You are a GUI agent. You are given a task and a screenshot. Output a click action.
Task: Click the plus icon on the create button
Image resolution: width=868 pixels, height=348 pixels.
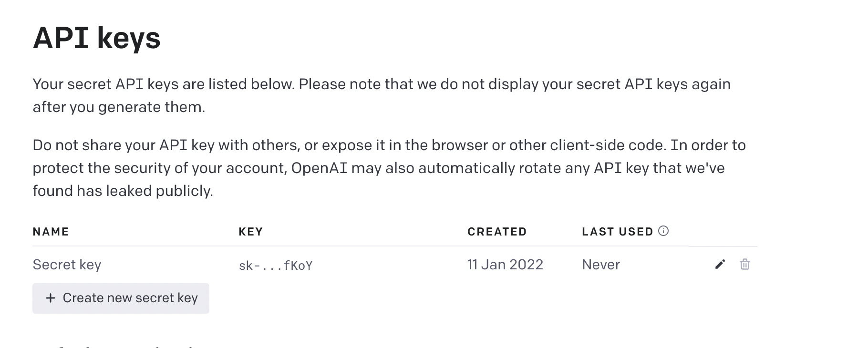tap(51, 298)
